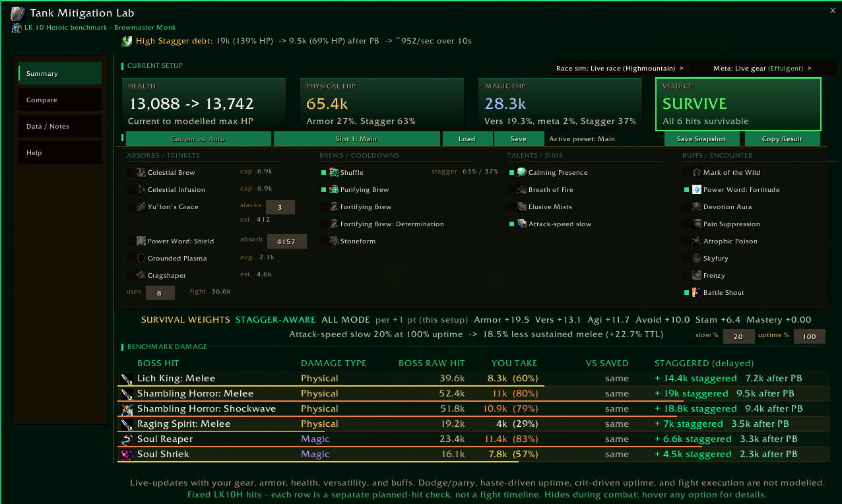
Task: Click the uptime % input field
Action: coord(810,336)
